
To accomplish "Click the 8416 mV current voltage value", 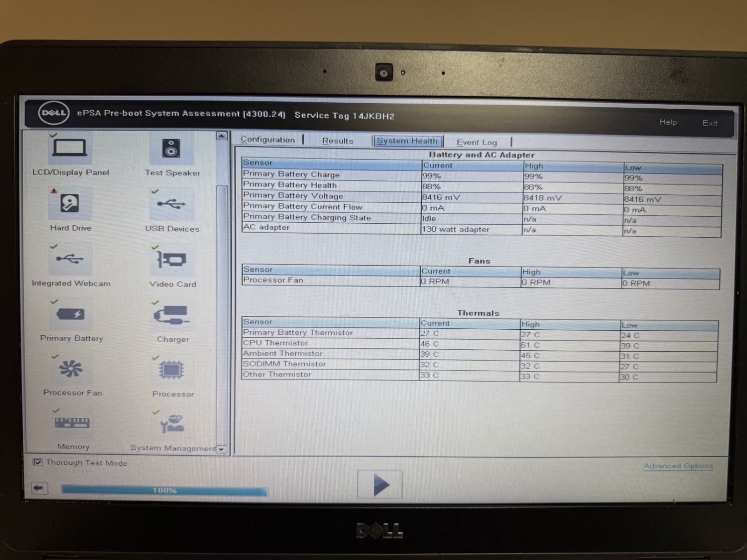I will 441,198.
